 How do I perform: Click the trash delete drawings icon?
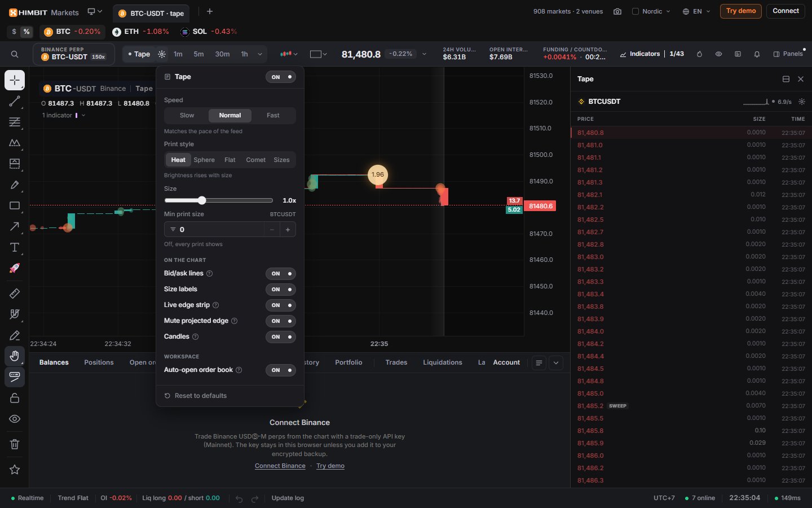tap(15, 444)
